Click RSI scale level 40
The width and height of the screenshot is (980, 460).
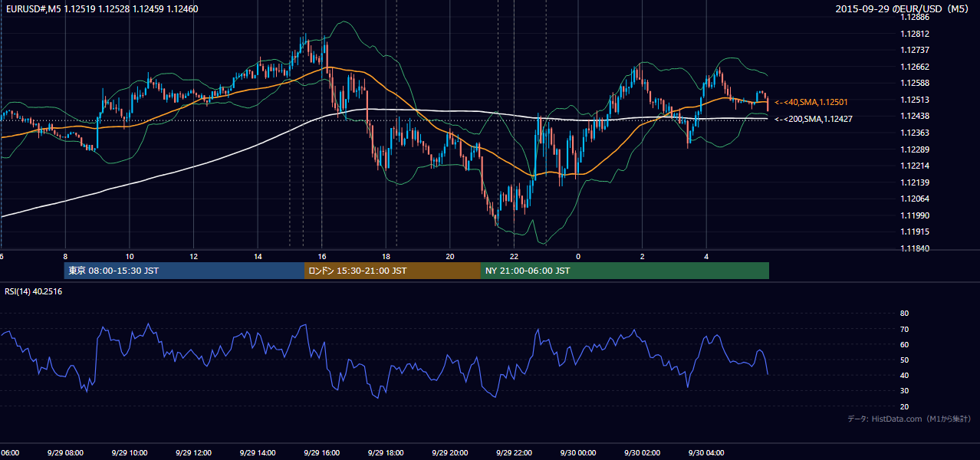[x=904, y=375]
